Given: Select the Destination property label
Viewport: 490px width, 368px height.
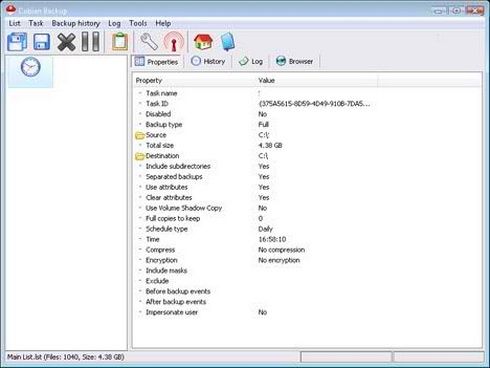Looking at the screenshot, I should pyautogui.click(x=162, y=156).
